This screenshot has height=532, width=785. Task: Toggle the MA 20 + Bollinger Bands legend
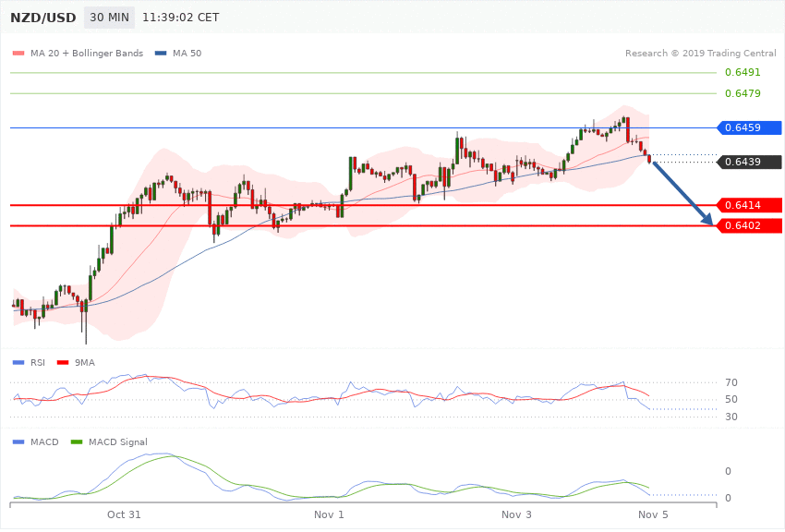(x=87, y=53)
